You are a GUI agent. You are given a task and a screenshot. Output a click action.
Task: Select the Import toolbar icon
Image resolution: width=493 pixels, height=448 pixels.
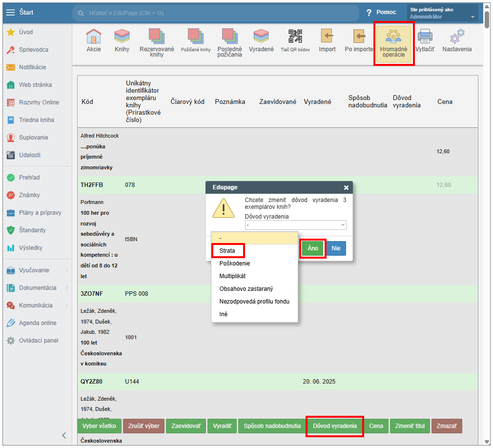(327, 37)
